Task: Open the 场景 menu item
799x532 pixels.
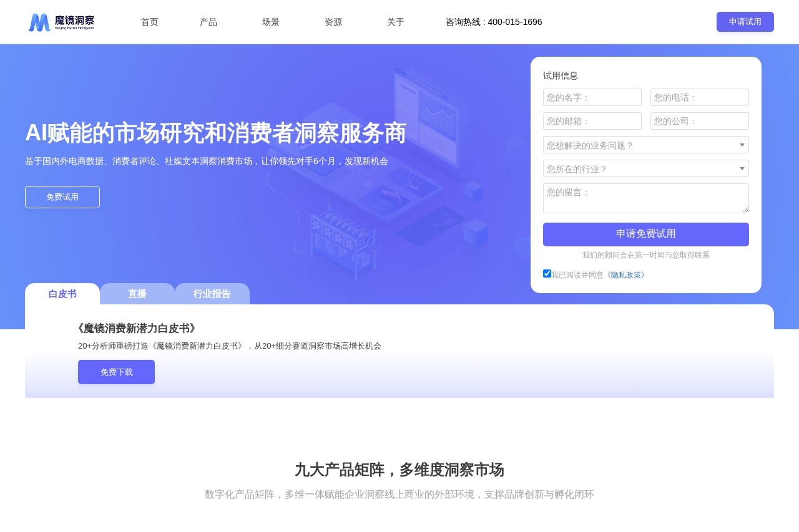Action: click(x=271, y=22)
